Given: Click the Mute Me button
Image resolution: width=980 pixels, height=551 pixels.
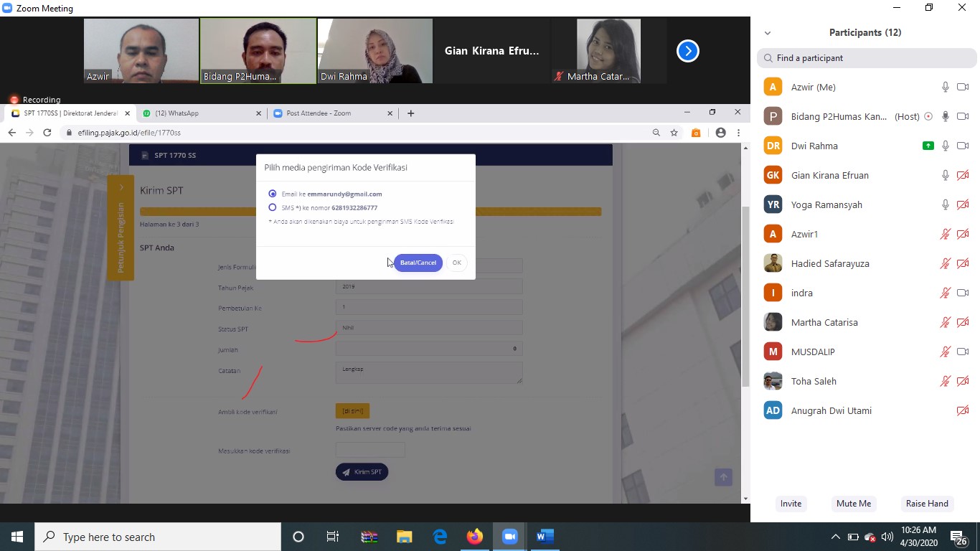Looking at the screenshot, I should pos(853,504).
